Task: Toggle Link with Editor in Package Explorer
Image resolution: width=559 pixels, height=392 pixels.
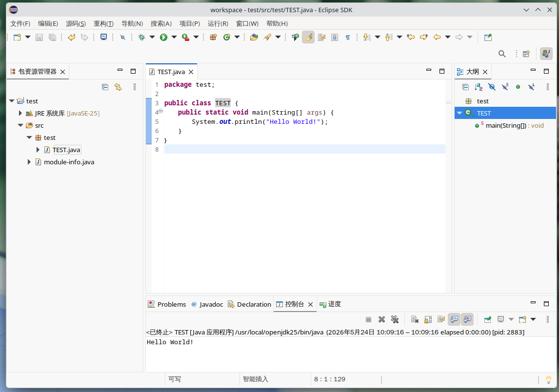Action: tap(118, 87)
